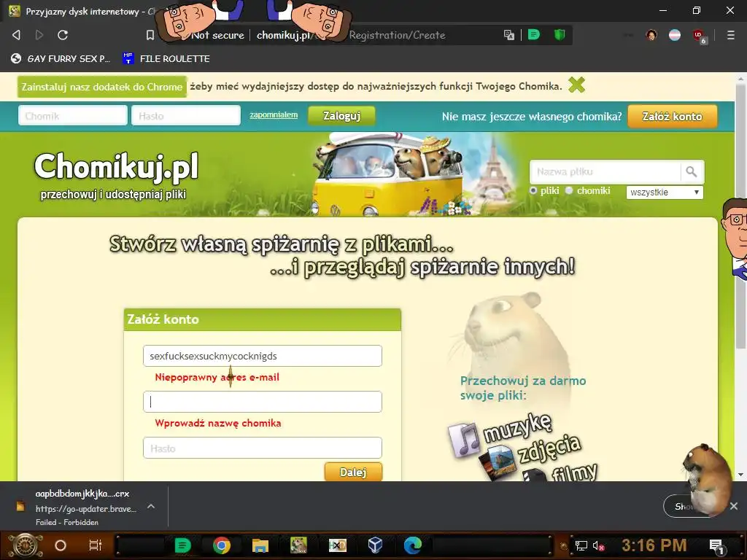This screenshot has height=560, width=747.
Task: Click the Hasło field in the registration form
Action: tap(263, 448)
